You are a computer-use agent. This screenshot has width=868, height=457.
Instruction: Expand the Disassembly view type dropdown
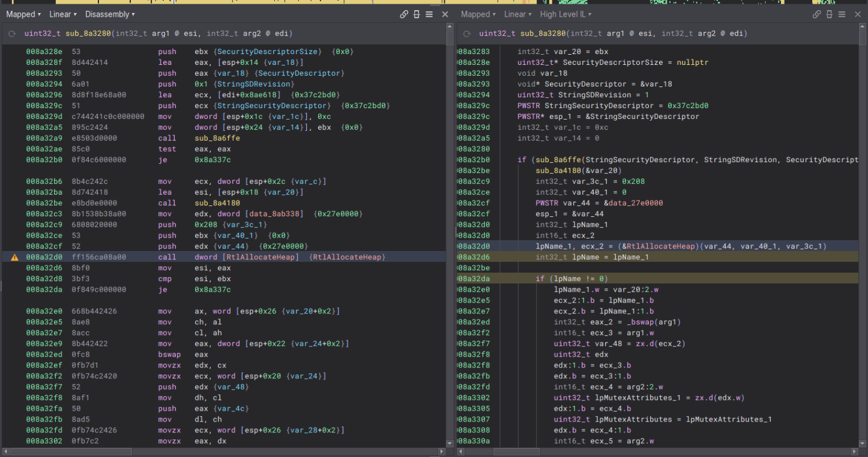click(x=109, y=14)
